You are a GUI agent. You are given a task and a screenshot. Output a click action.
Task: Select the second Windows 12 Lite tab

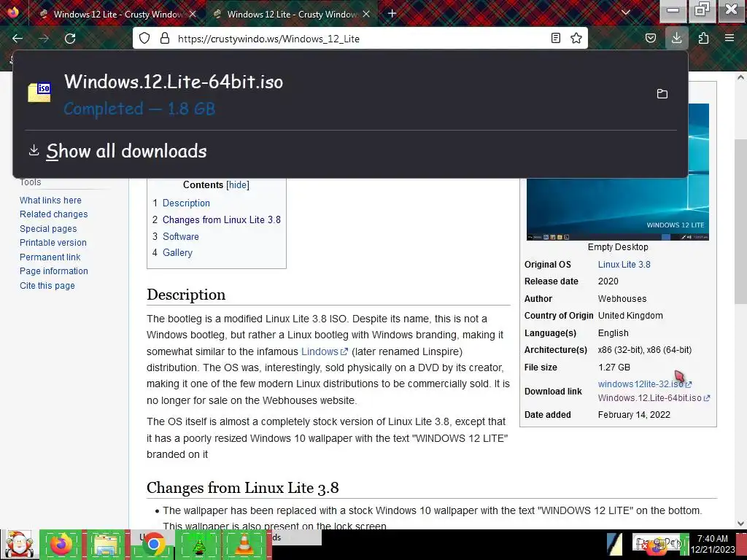(x=290, y=15)
